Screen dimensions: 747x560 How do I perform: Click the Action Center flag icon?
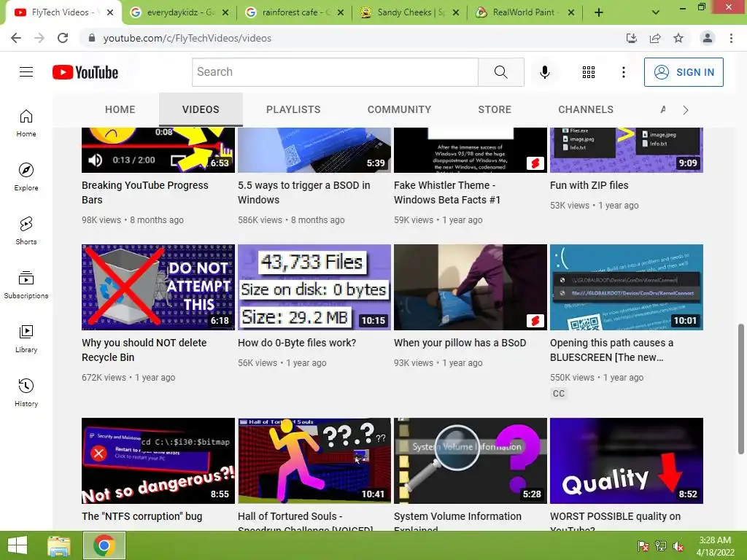pyautogui.click(x=643, y=546)
